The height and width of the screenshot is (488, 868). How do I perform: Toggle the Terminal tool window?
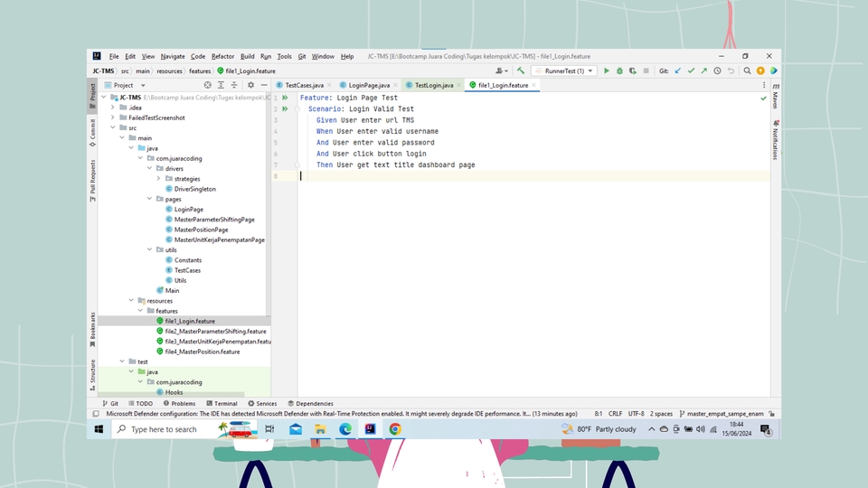(221, 404)
